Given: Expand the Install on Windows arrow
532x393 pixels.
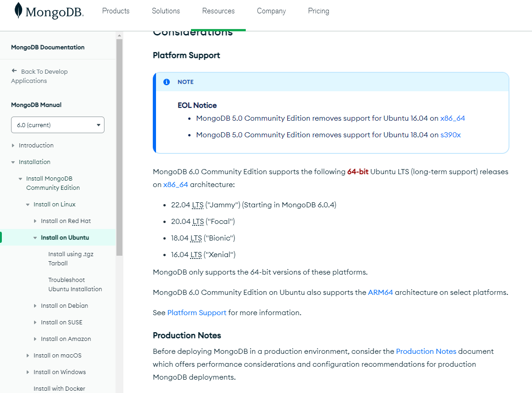Looking at the screenshot, I should click(x=28, y=372).
